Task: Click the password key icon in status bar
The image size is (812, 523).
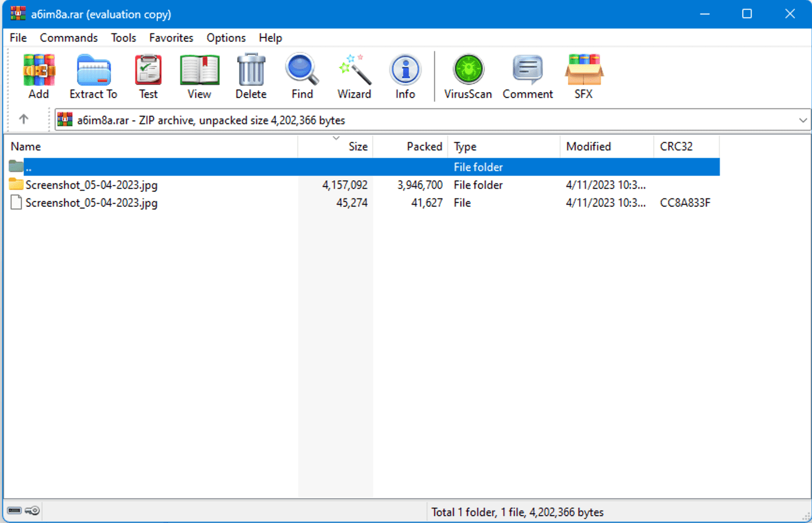Action: (x=32, y=510)
